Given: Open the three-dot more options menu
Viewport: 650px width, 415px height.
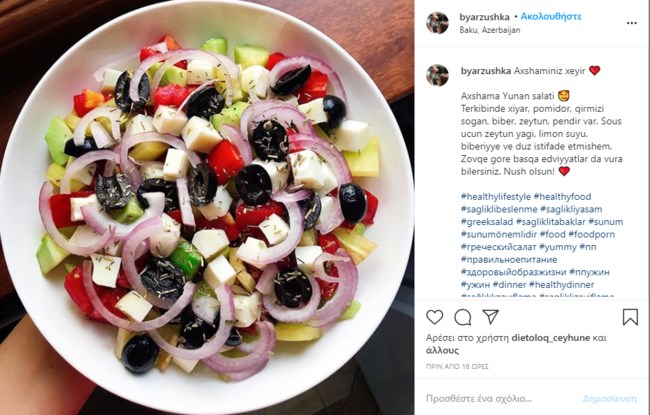Looking at the screenshot, I should [x=632, y=23].
